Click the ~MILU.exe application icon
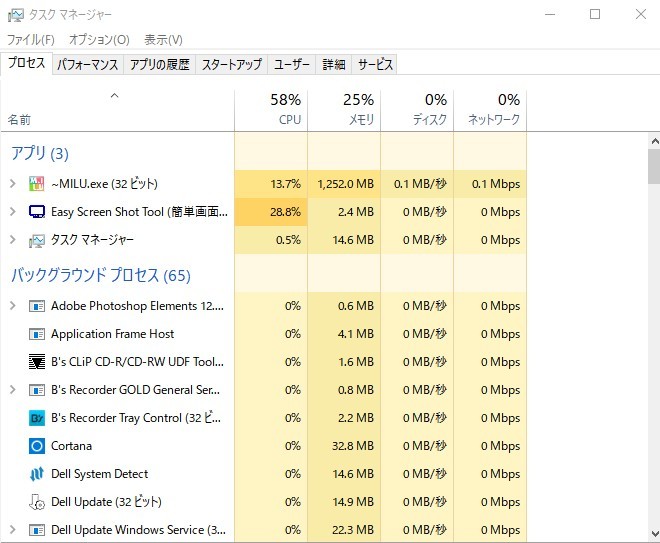This screenshot has width=660, height=543. [36, 184]
